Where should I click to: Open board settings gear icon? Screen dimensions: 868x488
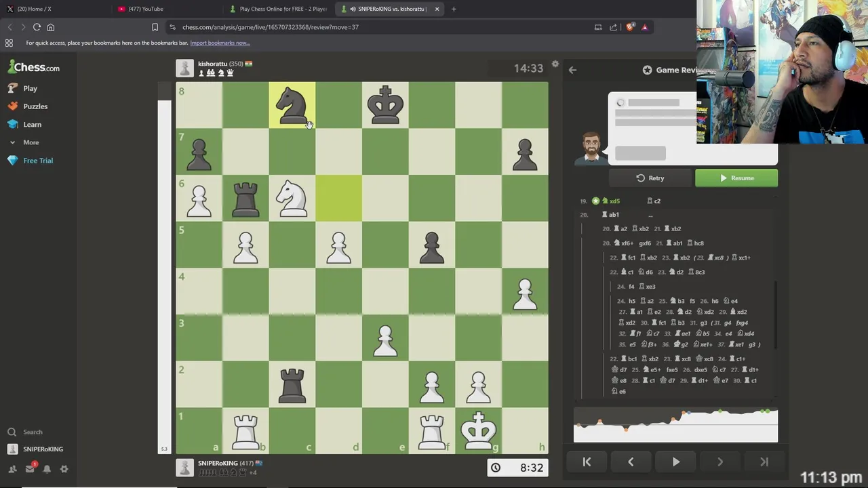pyautogui.click(x=555, y=64)
